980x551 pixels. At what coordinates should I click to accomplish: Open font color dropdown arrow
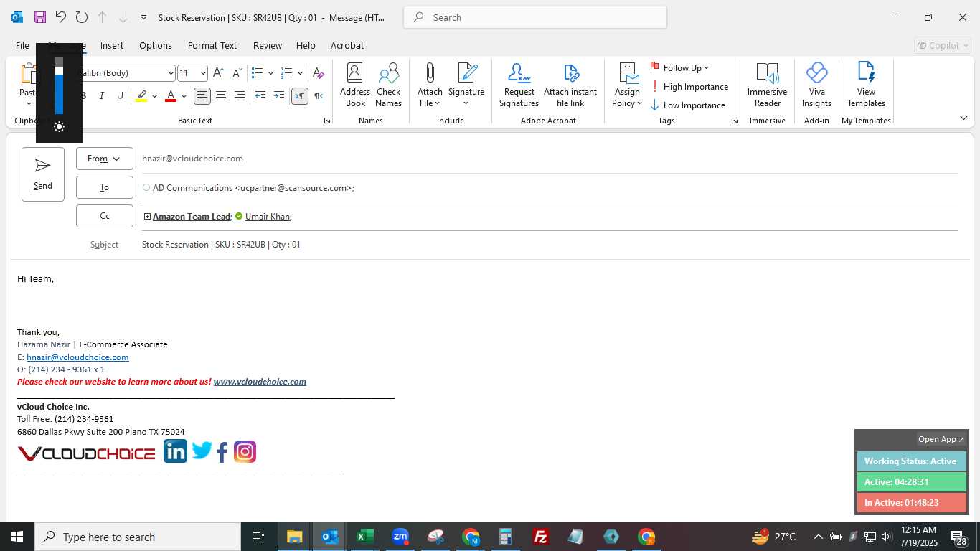pos(184,96)
